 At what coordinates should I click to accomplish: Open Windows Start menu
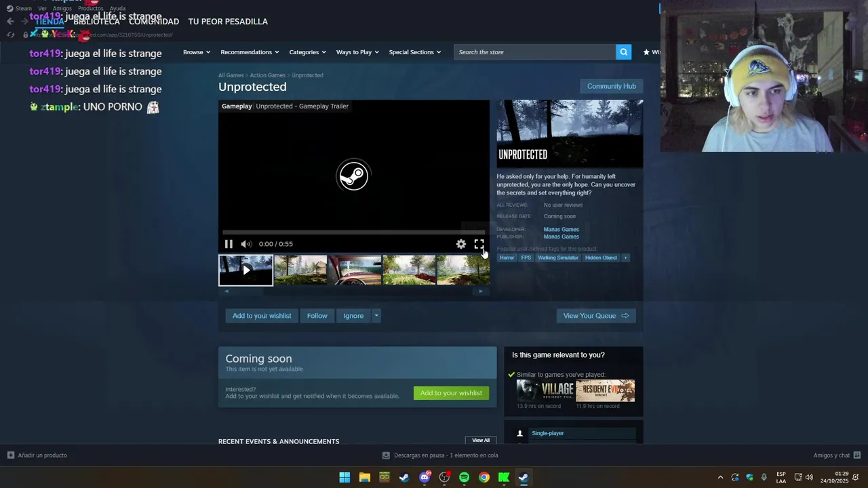[344, 477]
